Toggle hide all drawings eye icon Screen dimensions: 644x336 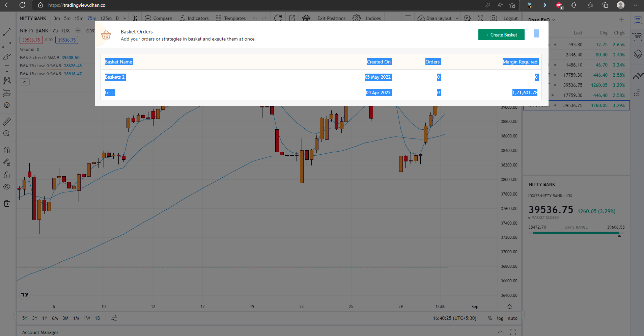coord(7,187)
